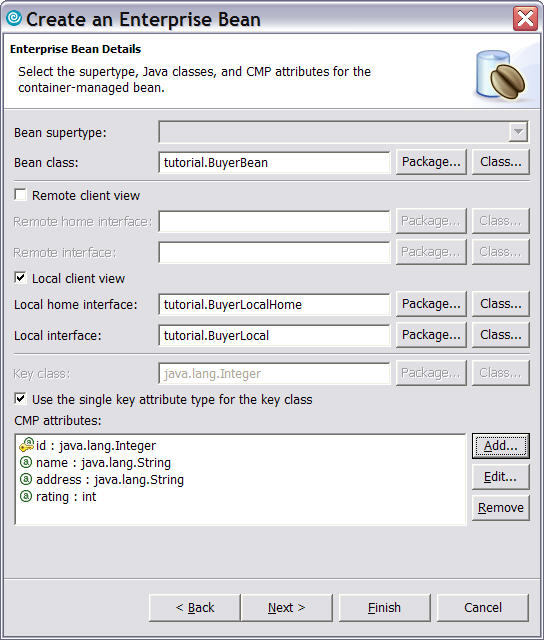
Task: Click Package button for Bean class
Action: (x=431, y=162)
